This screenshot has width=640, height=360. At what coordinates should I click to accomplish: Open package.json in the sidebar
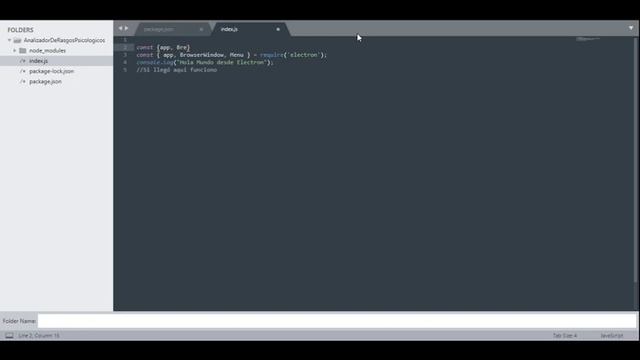click(x=45, y=82)
